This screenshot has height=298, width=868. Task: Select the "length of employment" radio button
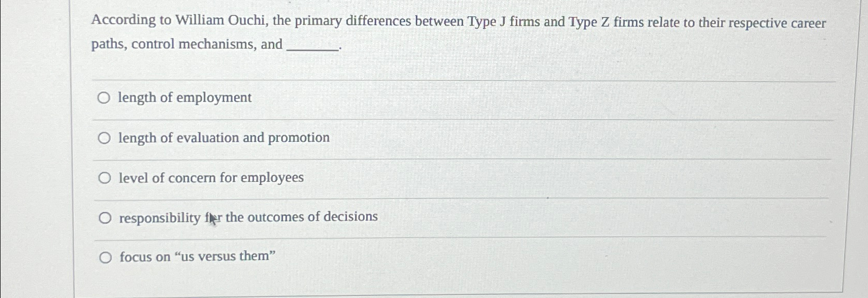(105, 97)
